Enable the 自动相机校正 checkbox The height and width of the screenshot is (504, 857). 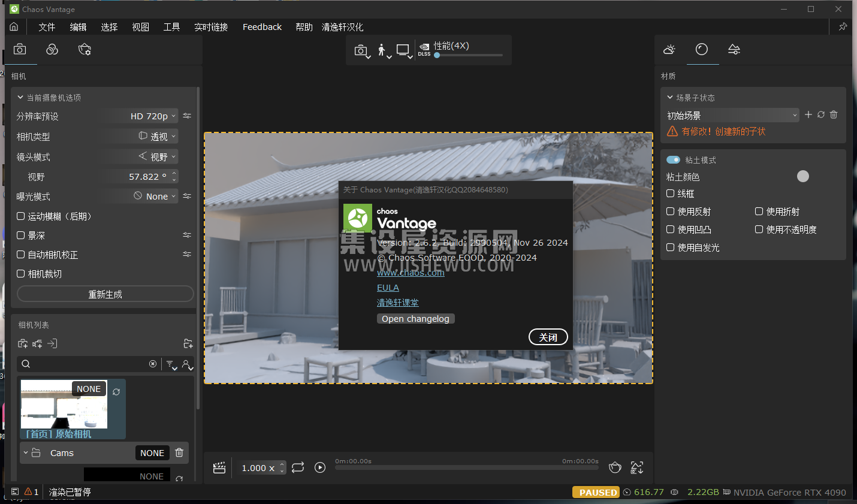[20, 255]
